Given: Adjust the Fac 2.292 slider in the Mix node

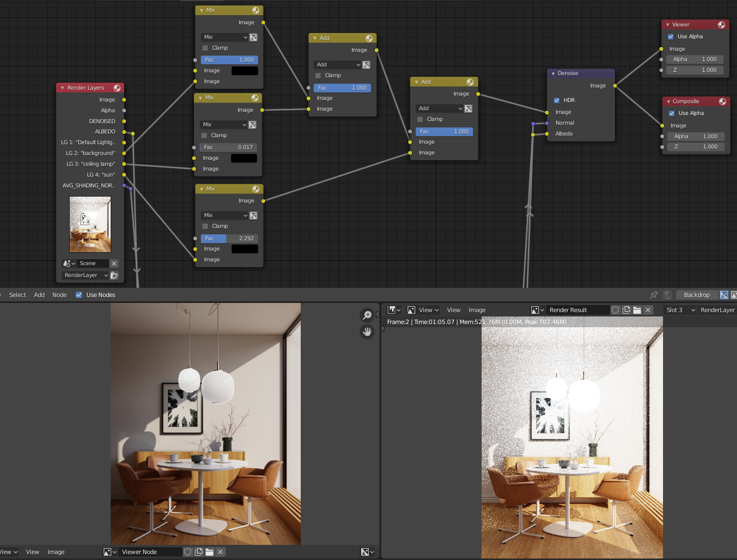Looking at the screenshot, I should (x=229, y=238).
